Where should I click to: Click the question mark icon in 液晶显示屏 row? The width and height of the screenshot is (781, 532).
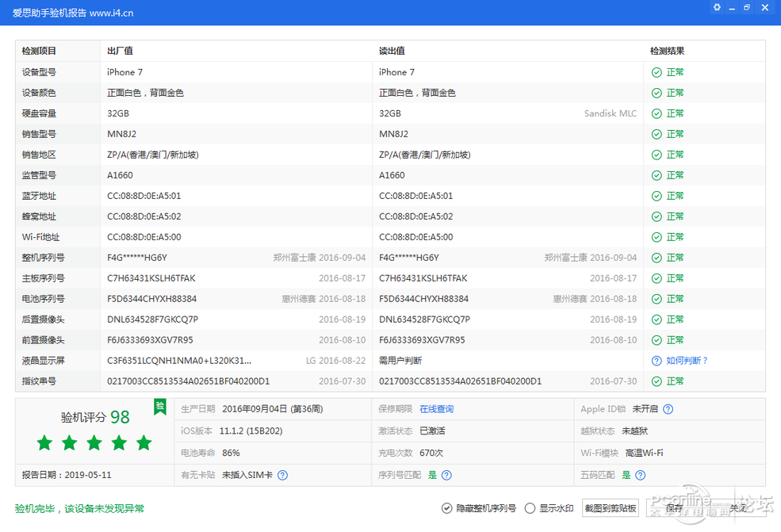click(657, 362)
